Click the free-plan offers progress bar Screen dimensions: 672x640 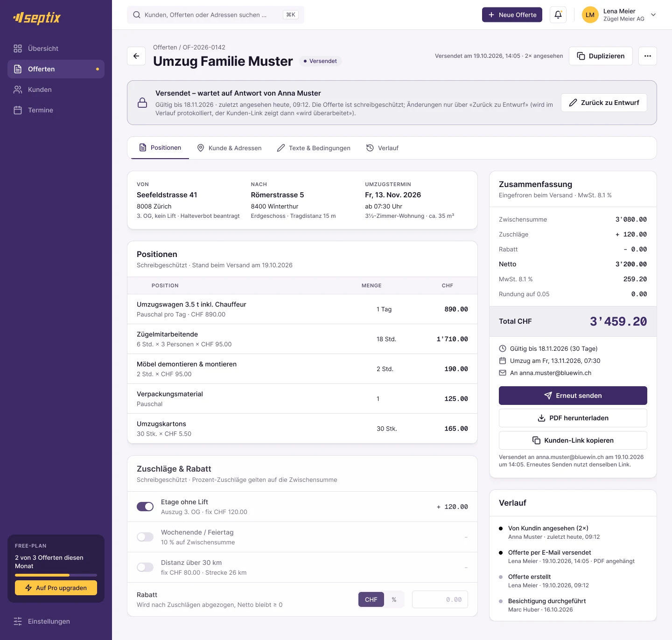point(56,575)
